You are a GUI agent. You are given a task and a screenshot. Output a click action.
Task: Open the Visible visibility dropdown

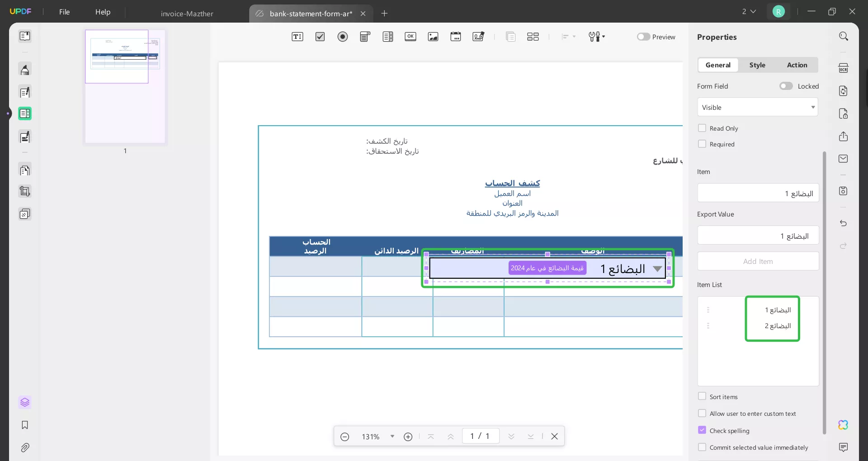coord(758,107)
